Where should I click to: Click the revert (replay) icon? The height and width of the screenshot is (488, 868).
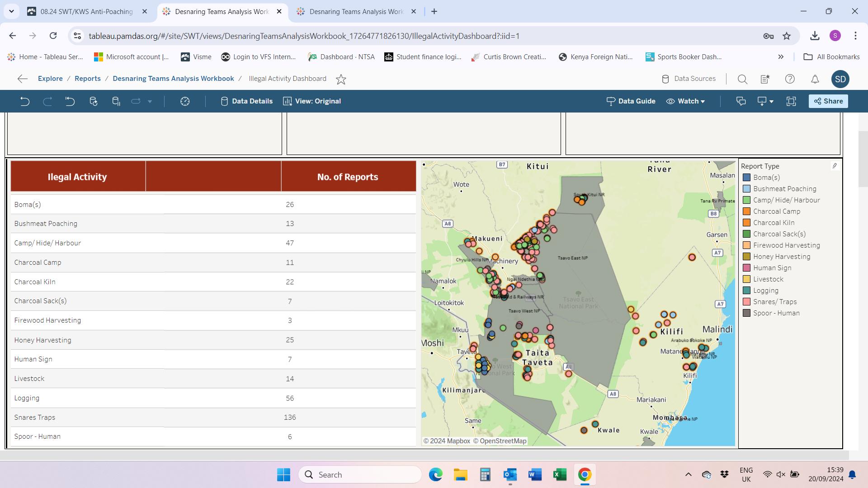point(70,101)
